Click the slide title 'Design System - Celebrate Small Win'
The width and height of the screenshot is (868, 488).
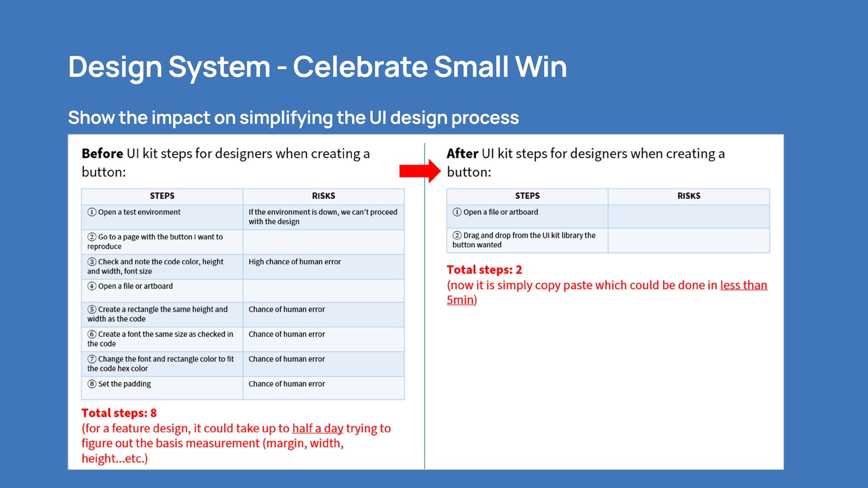pyautogui.click(x=317, y=67)
